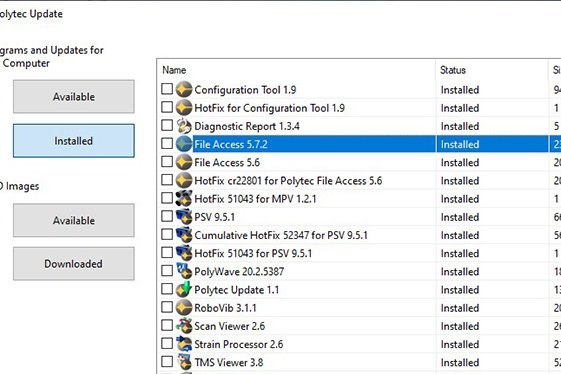Click the PolyWave 20.2.5387 icon
Screen dimensions: 561x374
pyautogui.click(x=184, y=271)
